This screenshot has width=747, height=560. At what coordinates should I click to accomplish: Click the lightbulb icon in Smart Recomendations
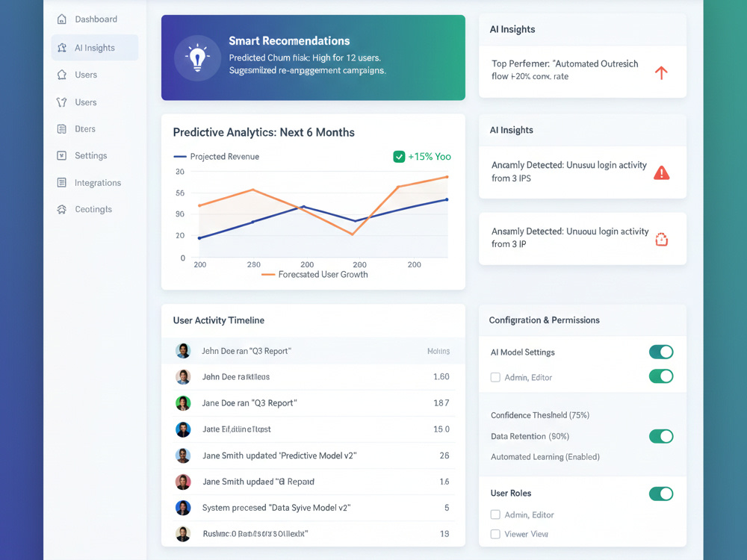[x=197, y=58]
